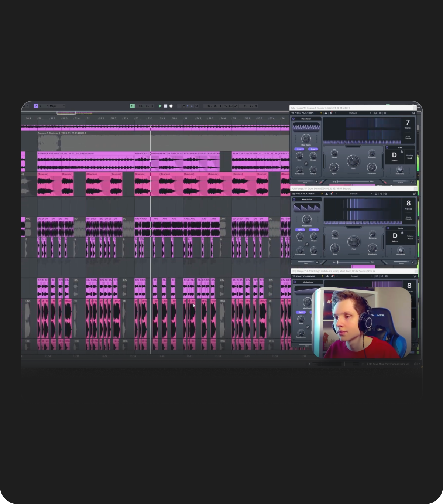Open notifications bell in top Poly Flanger
The height and width of the screenshot is (504, 443).
331,113
